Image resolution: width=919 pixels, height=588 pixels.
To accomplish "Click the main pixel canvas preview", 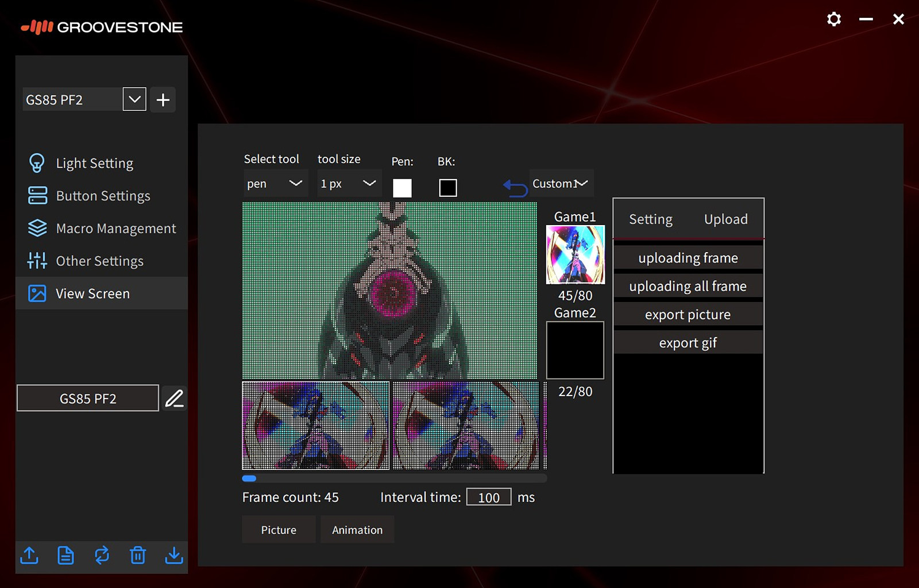I will [x=389, y=290].
